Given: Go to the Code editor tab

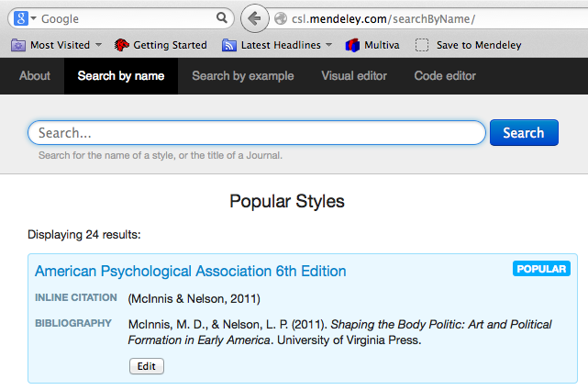Looking at the screenshot, I should (x=447, y=76).
